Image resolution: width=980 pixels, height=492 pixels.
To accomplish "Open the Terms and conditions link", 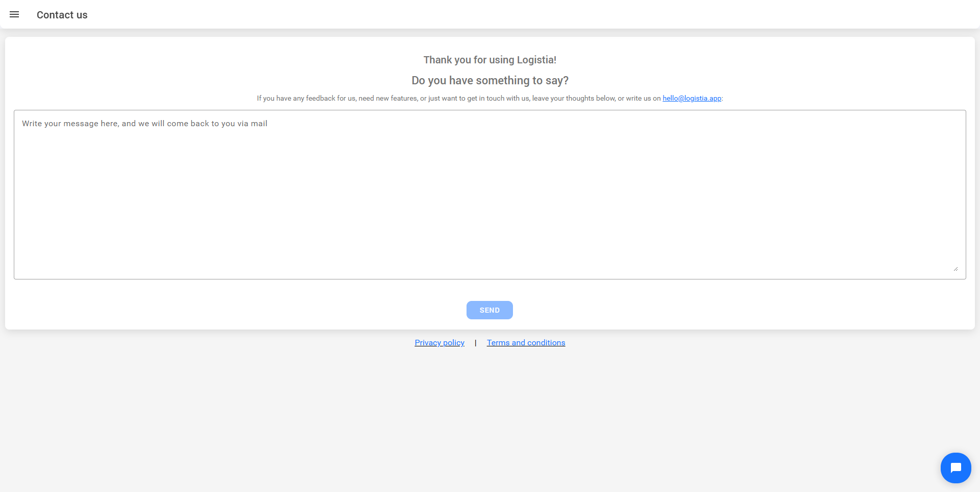I will [x=526, y=343].
